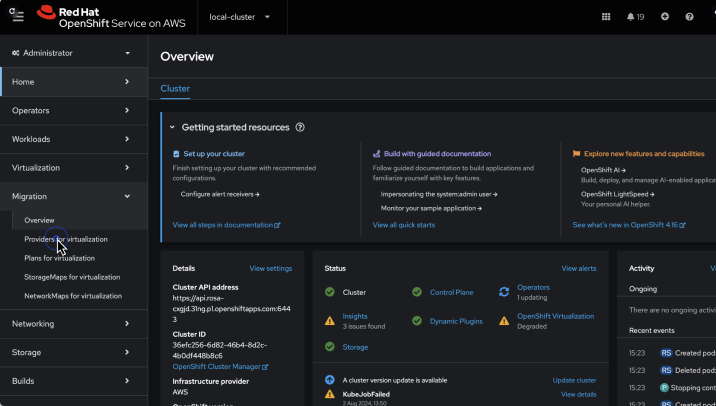Open StorageMaps for virtualization

pyautogui.click(x=72, y=277)
